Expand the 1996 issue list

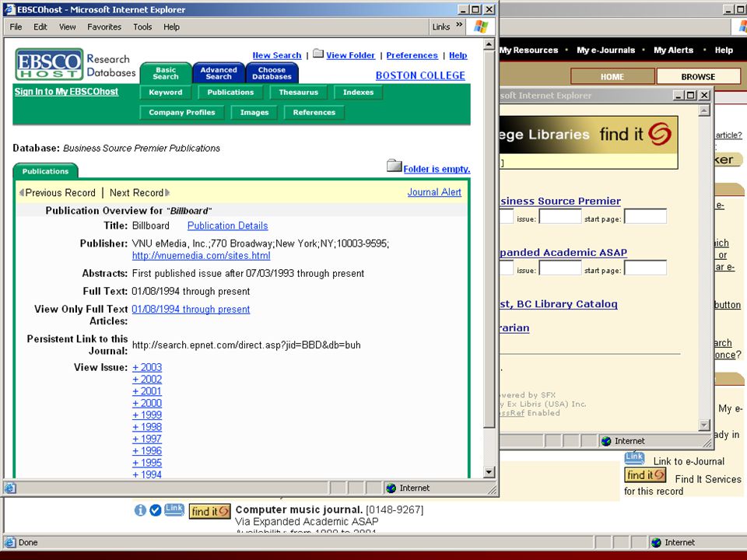[147, 450]
